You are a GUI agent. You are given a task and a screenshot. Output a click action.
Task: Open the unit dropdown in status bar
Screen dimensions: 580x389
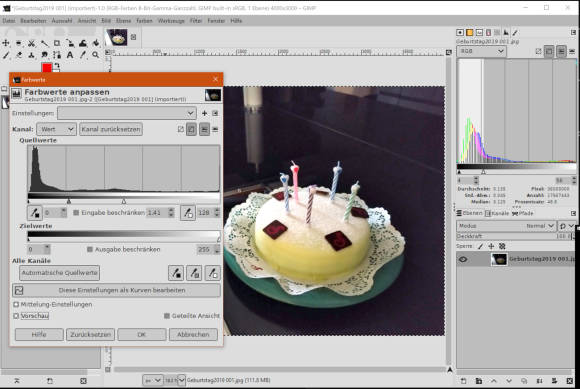coord(152,380)
